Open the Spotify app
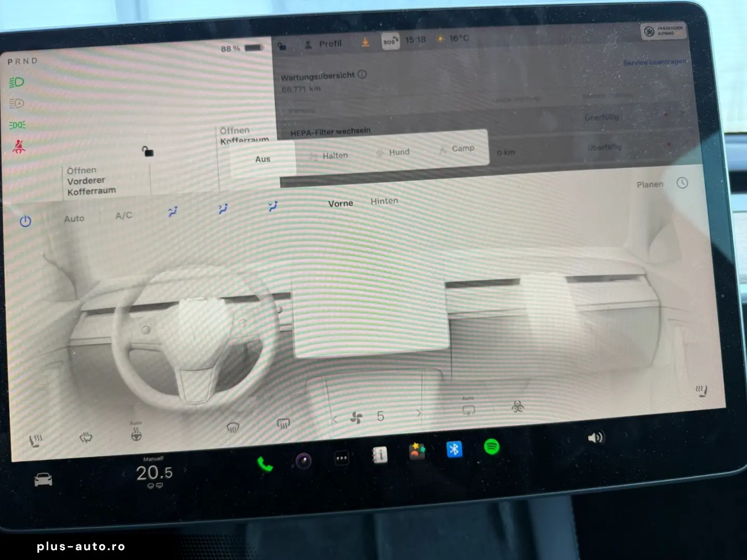Viewport: 747px width, 560px height. [491, 446]
